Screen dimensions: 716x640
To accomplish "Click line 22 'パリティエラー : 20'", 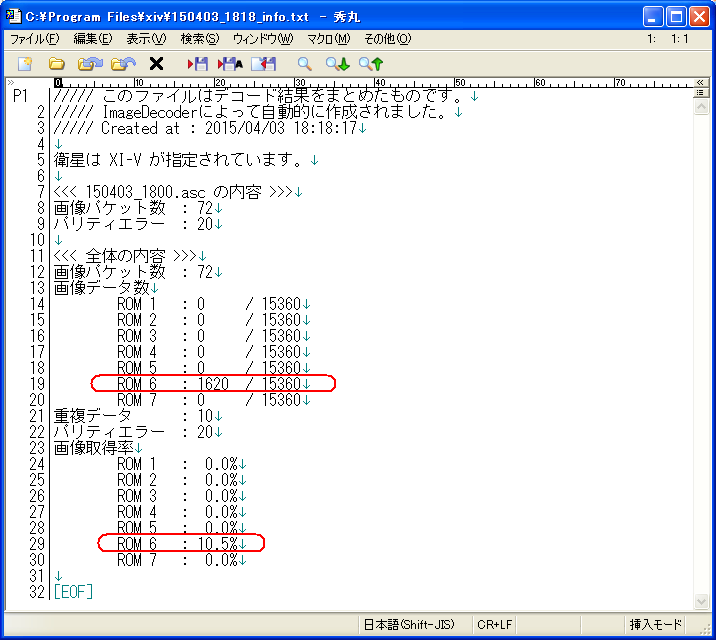I will point(138,432).
